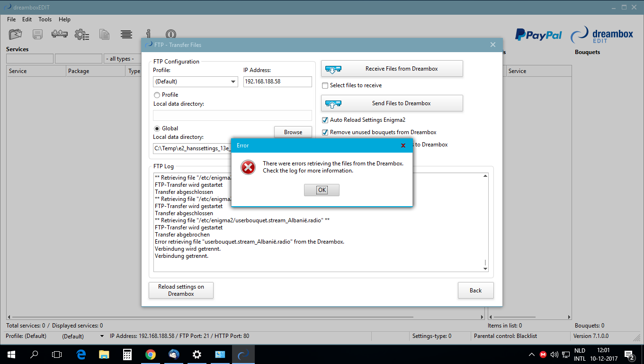Select the Profile radio button
The height and width of the screenshot is (364, 644).
point(157,95)
